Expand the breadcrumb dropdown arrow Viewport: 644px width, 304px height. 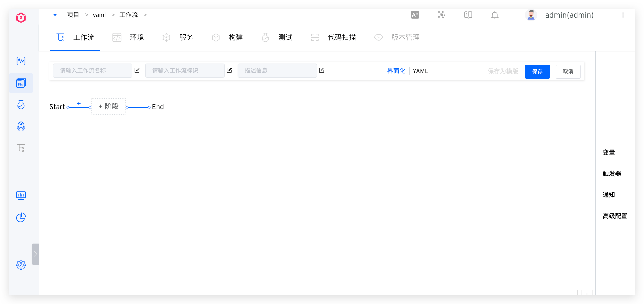click(x=55, y=15)
